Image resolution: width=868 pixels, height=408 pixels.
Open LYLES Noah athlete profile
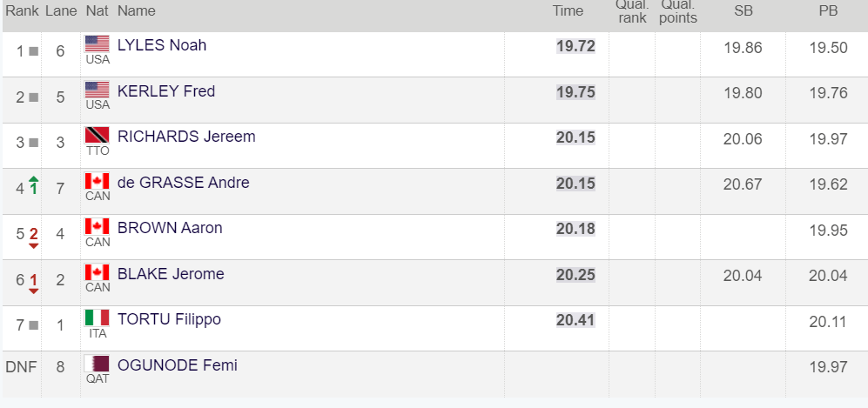pos(162,44)
